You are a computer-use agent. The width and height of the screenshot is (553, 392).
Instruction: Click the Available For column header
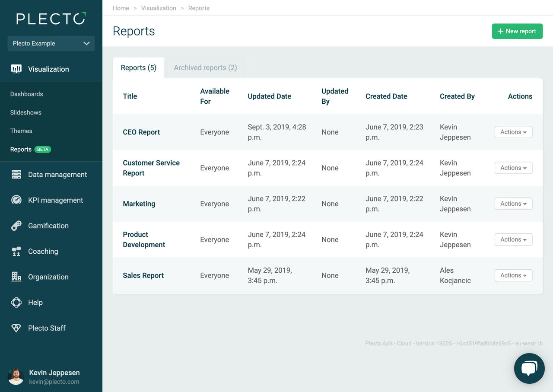[x=215, y=96]
